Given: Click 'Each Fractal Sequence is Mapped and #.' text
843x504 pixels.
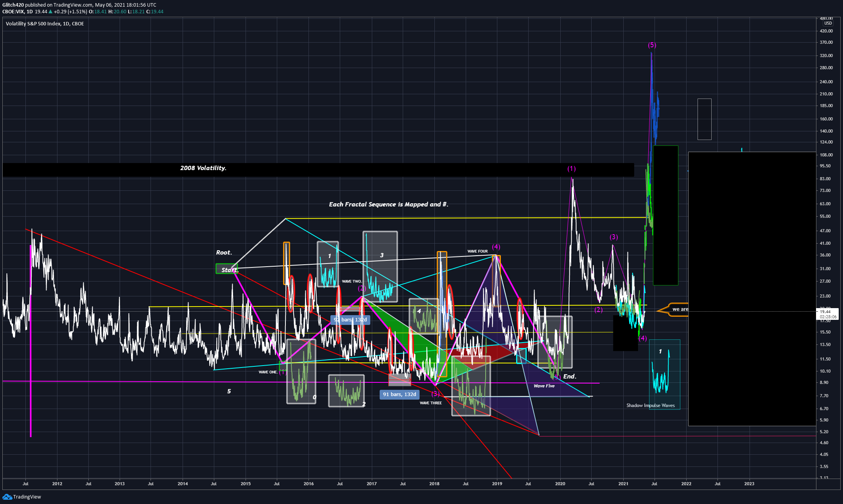Looking at the screenshot, I should [x=389, y=204].
